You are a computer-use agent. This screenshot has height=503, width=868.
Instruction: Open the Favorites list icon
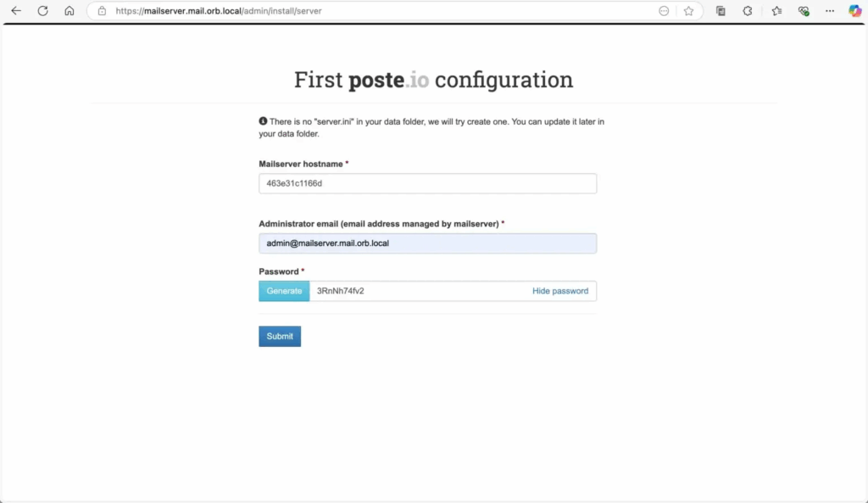(776, 11)
